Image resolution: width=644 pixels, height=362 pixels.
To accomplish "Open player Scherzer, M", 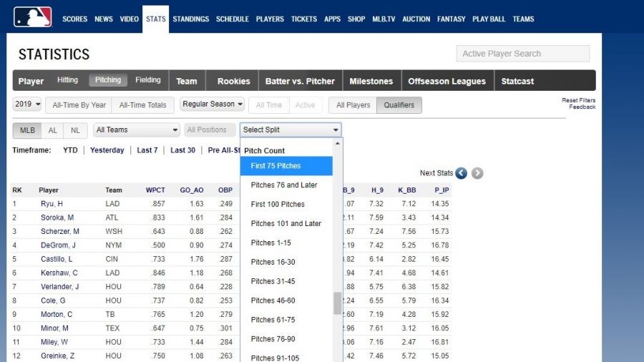I will pos(60,231).
